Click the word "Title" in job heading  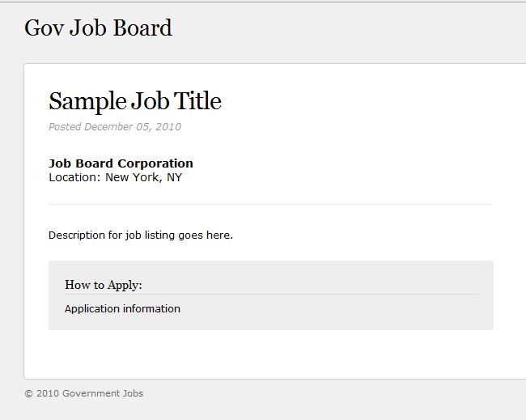point(204,101)
